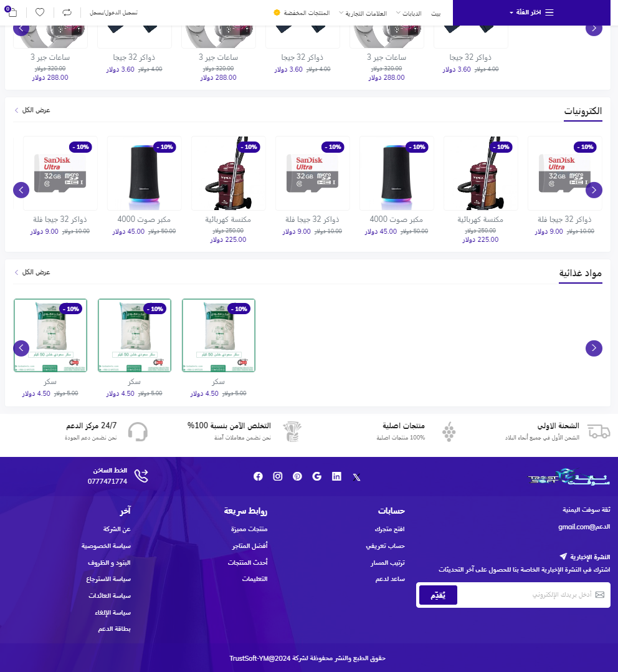Go to the بيت home menu item
Screen dimensions: 618x672
(436, 13)
